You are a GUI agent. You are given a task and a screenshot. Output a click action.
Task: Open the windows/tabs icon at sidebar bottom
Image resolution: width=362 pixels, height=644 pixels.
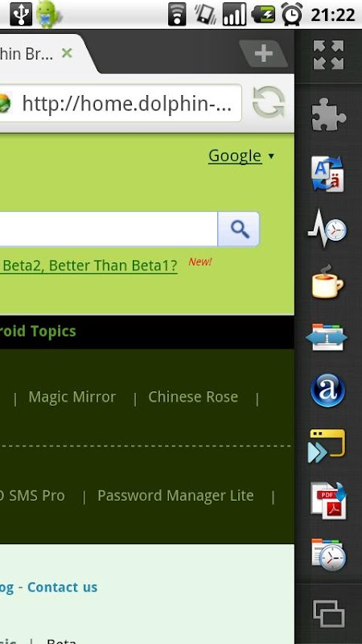click(x=328, y=613)
